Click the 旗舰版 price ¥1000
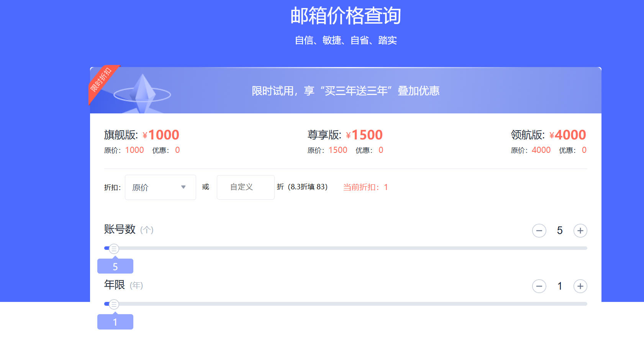Screen dimensions: 644x341 (161, 135)
